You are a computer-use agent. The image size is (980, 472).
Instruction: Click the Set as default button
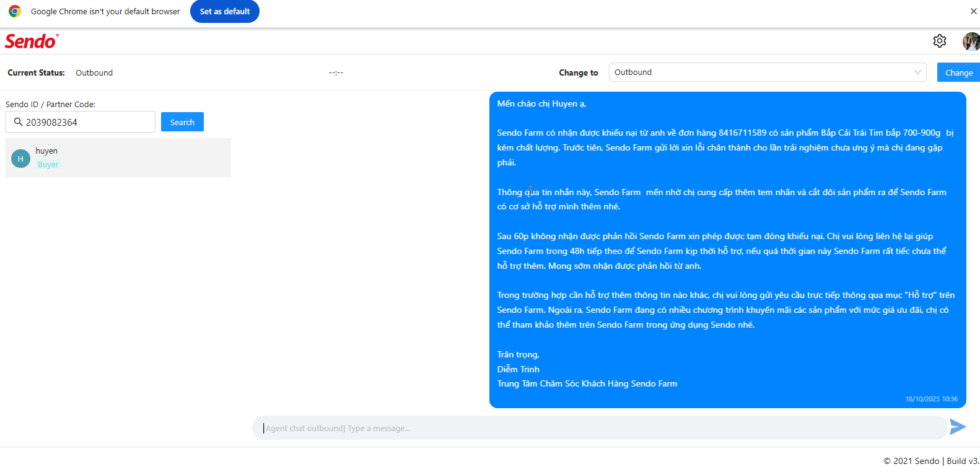point(224,11)
